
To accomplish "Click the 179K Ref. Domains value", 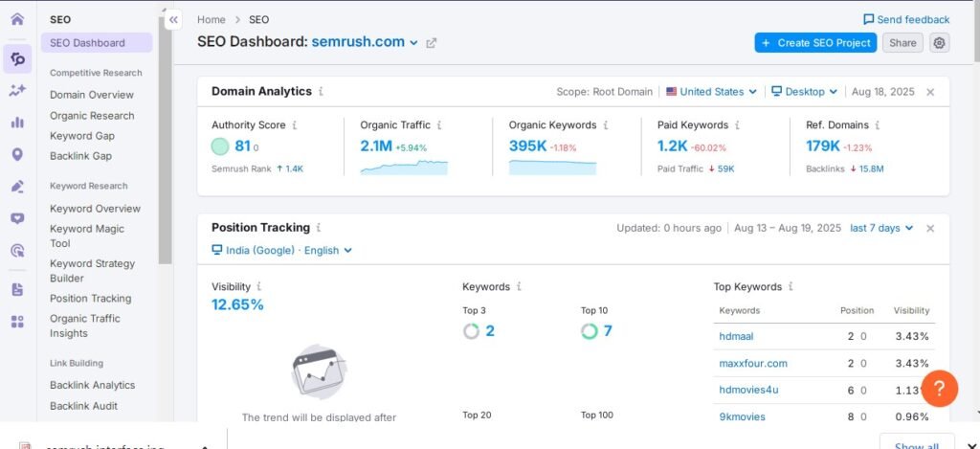I will tap(822, 146).
